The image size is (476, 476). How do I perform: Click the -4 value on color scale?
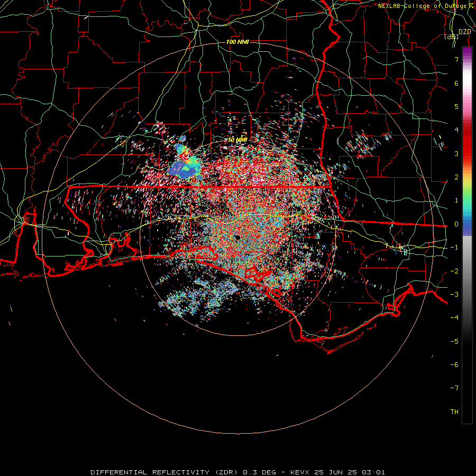click(454, 318)
